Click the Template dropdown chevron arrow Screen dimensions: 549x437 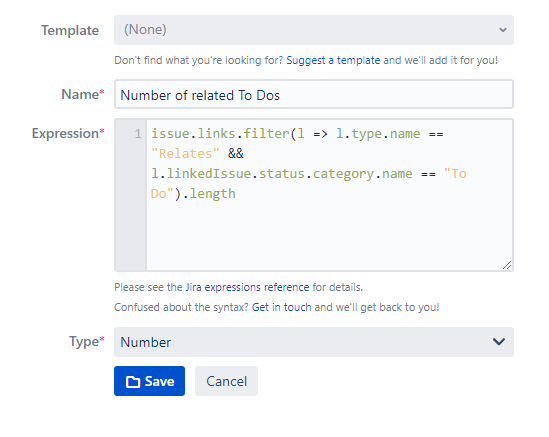point(503,30)
